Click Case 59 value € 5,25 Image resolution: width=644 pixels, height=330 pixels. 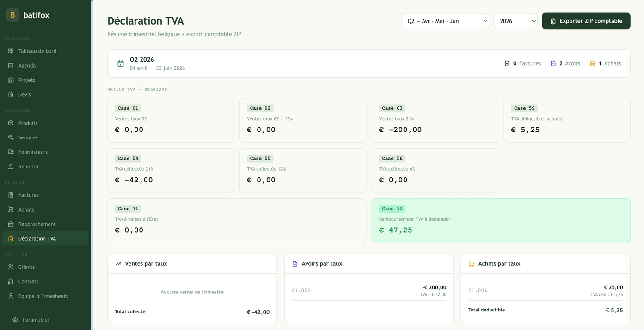tap(525, 130)
